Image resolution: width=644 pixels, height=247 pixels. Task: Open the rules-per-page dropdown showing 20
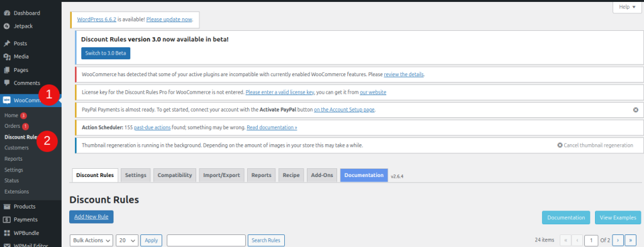(127, 241)
